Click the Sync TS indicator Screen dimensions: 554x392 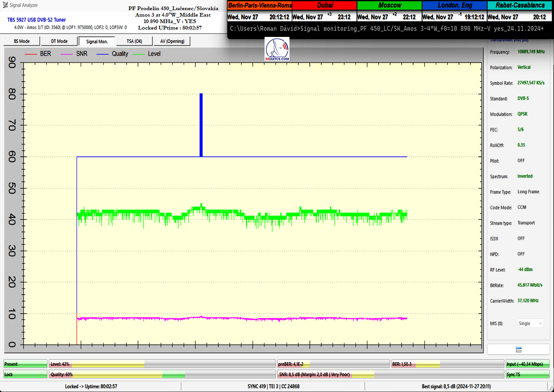(527, 374)
